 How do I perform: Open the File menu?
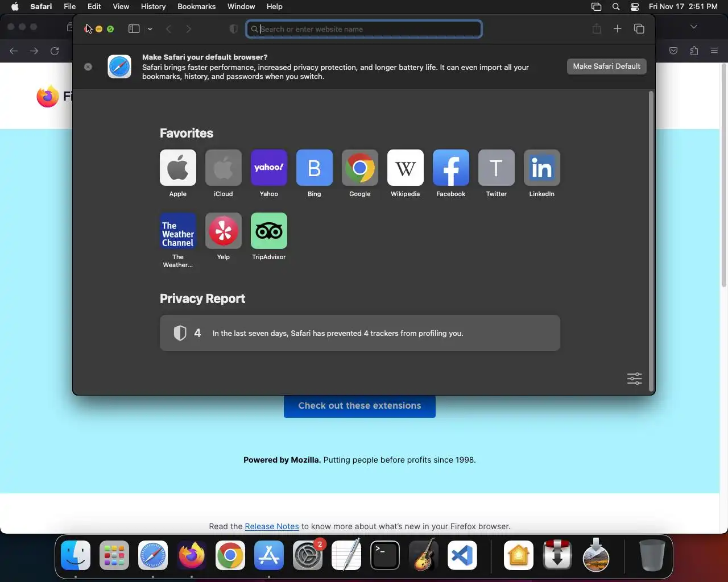point(70,7)
